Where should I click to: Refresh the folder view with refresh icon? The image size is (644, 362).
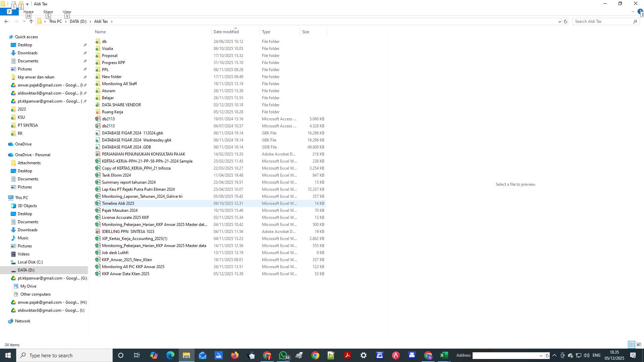566,21
